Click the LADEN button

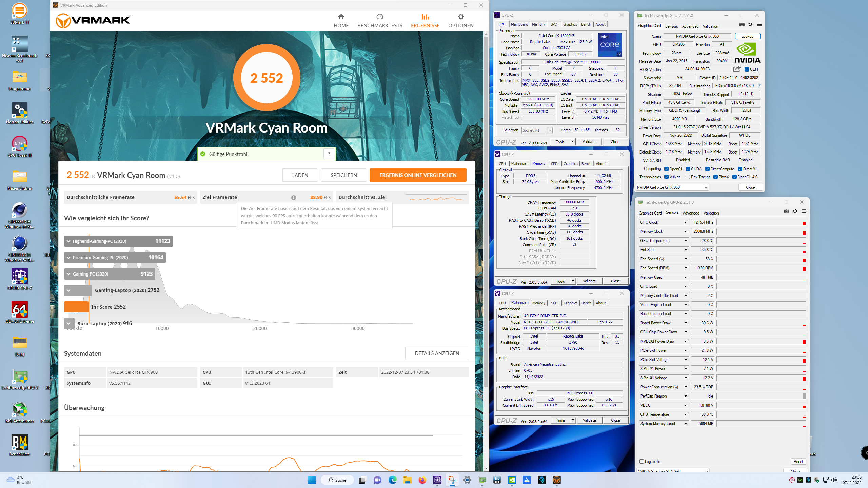click(x=300, y=175)
